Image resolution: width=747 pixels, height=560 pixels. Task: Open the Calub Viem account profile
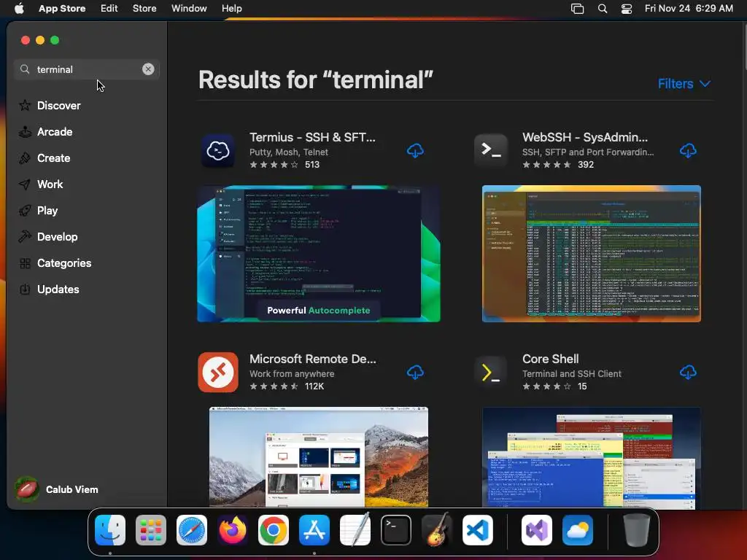pyautogui.click(x=57, y=489)
